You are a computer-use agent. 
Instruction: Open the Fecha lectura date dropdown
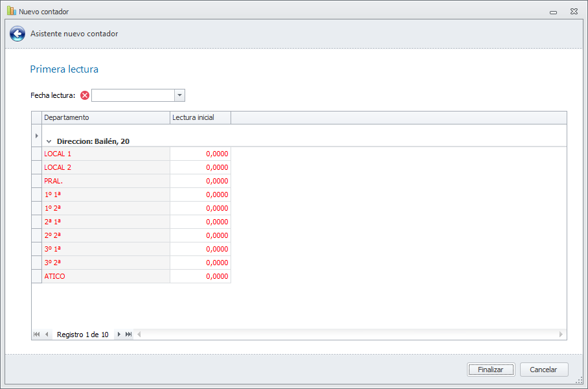179,95
